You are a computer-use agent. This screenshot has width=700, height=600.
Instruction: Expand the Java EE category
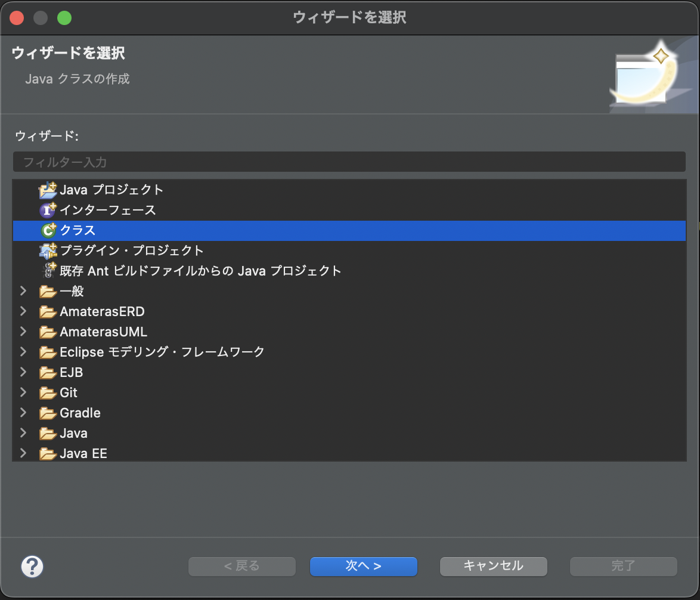coord(23,453)
